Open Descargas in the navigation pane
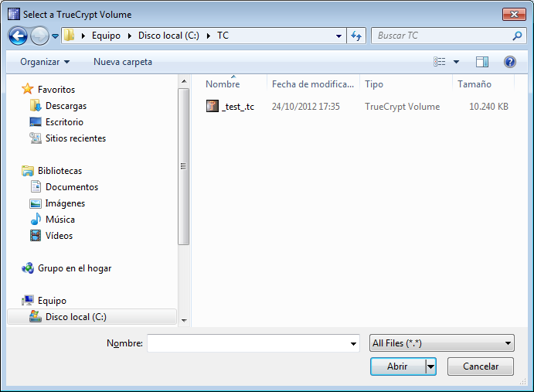 [x=66, y=106]
